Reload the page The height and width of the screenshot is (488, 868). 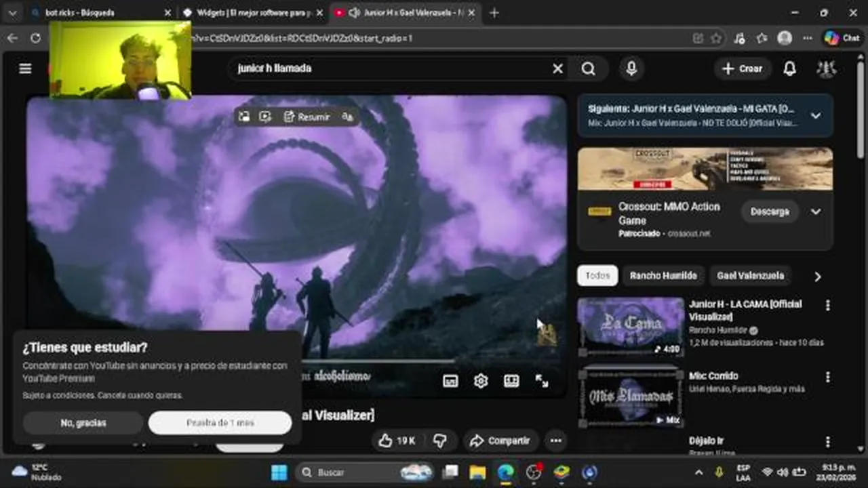[x=35, y=39]
